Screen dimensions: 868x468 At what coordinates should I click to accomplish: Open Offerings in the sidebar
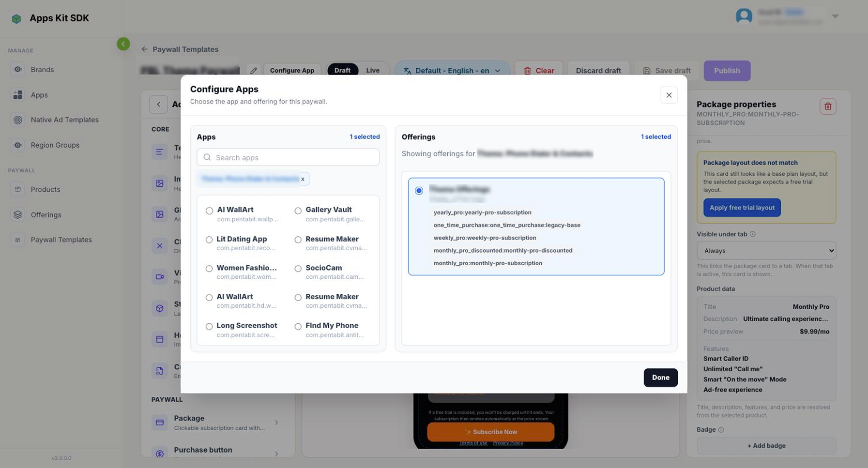46,214
